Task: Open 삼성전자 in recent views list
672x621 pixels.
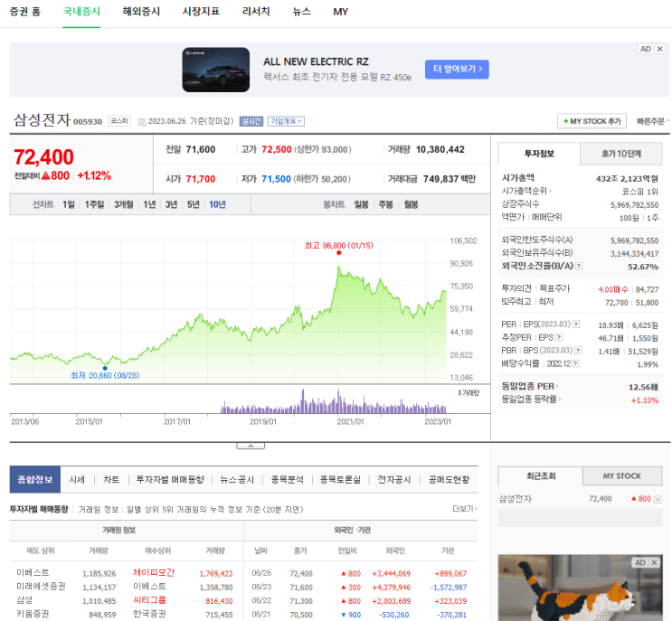Action: click(516, 499)
